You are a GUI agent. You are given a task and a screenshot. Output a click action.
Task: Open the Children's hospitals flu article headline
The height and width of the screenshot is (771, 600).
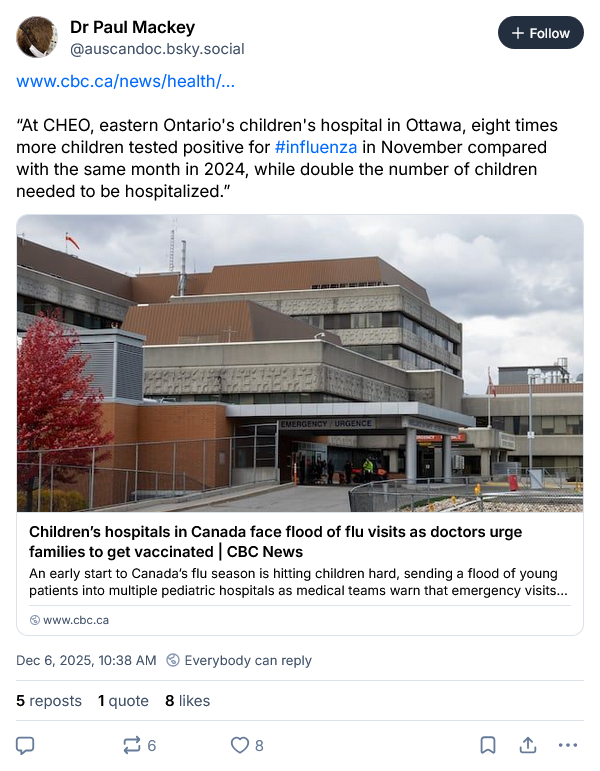275,541
